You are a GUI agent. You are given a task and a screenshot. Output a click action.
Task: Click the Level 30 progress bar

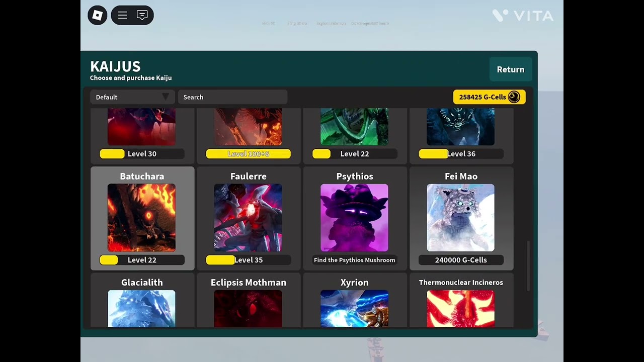click(x=142, y=154)
